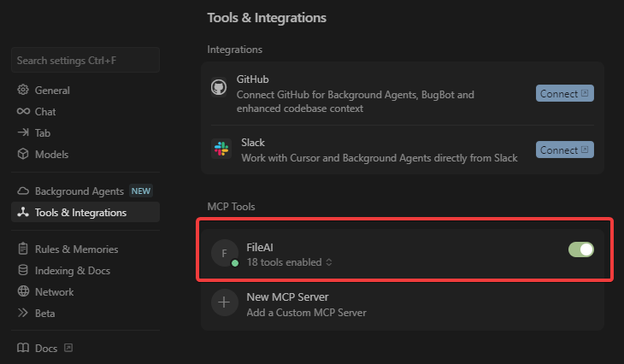Focus the Search settings field

tap(85, 61)
